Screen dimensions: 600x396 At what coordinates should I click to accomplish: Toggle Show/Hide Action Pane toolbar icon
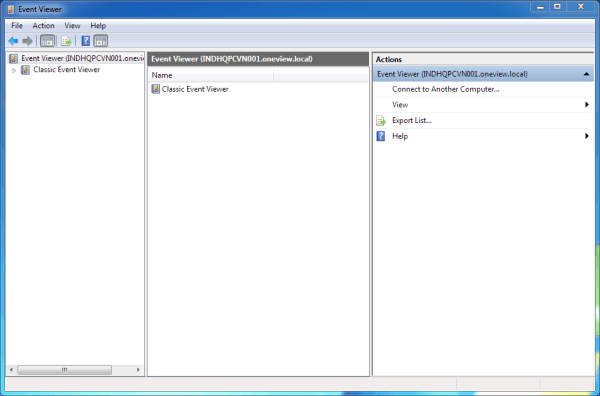point(101,41)
